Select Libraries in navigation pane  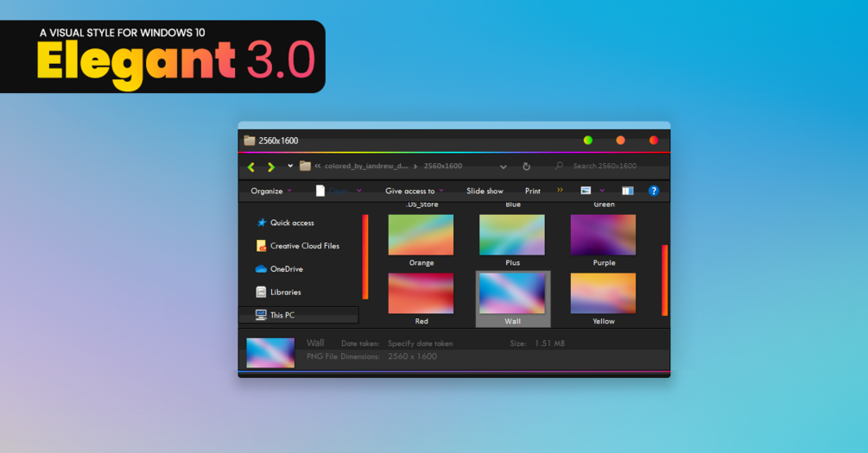(x=286, y=292)
